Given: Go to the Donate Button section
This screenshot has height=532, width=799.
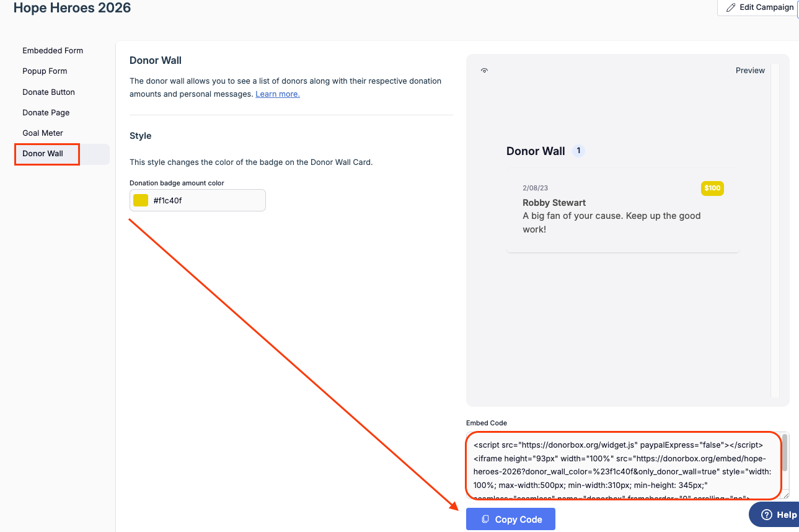Looking at the screenshot, I should pyautogui.click(x=48, y=92).
